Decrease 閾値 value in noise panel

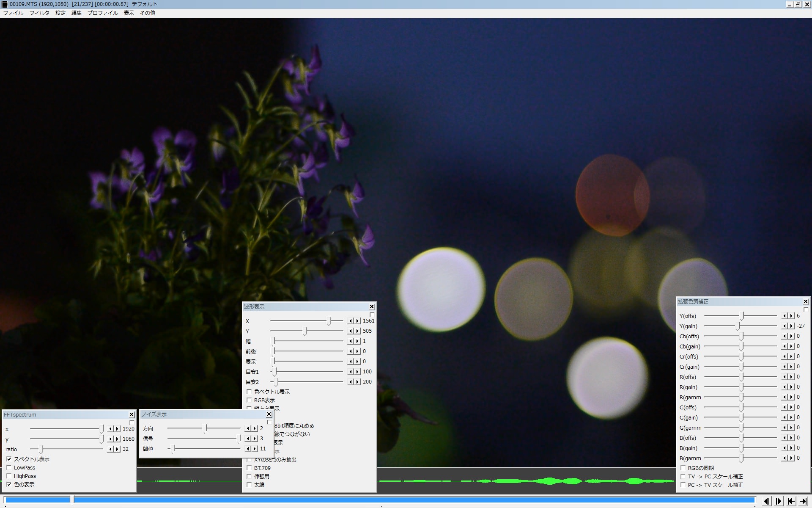coord(248,449)
